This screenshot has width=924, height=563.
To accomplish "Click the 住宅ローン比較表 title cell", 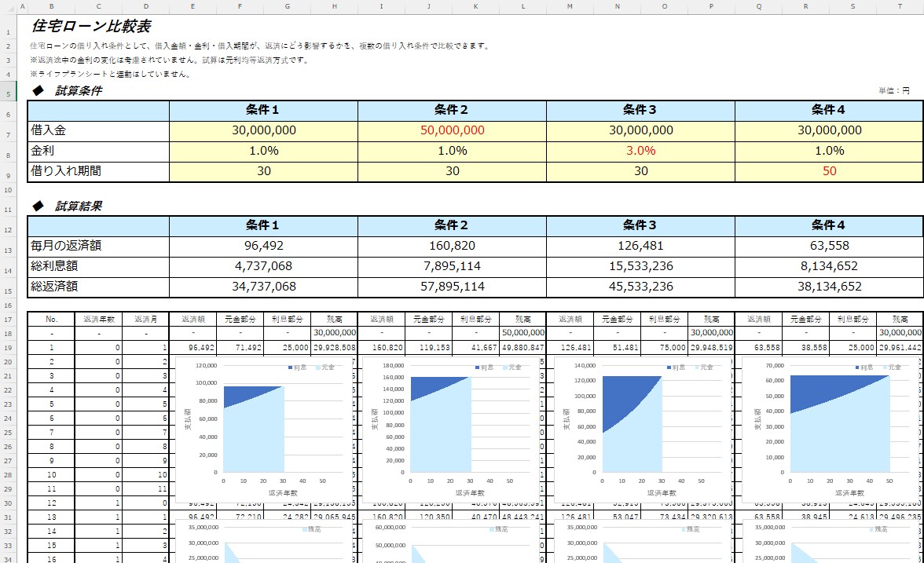I will (x=91, y=26).
